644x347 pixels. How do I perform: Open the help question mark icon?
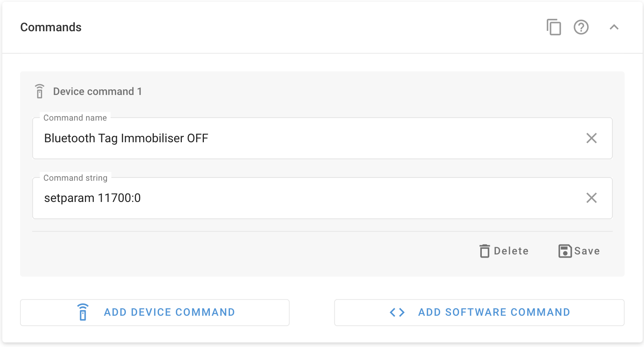pyautogui.click(x=581, y=27)
